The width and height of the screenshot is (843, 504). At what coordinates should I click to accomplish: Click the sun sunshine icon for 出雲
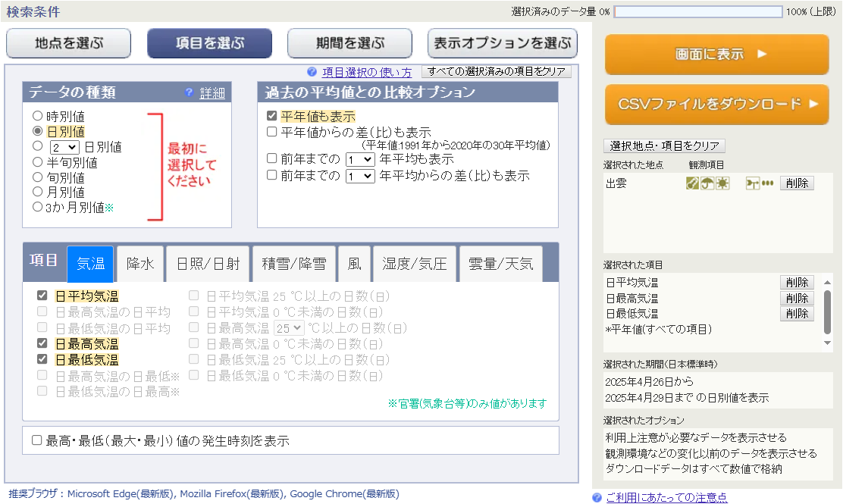722,183
